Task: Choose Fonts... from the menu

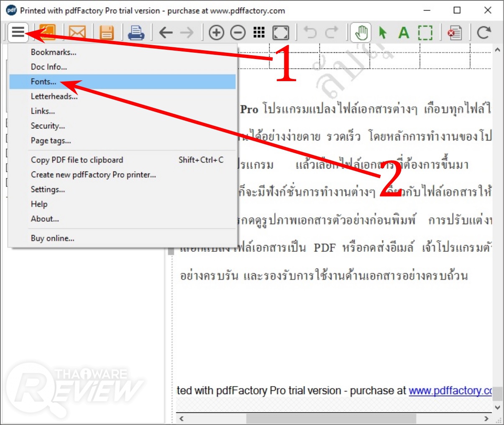Action: (123, 82)
